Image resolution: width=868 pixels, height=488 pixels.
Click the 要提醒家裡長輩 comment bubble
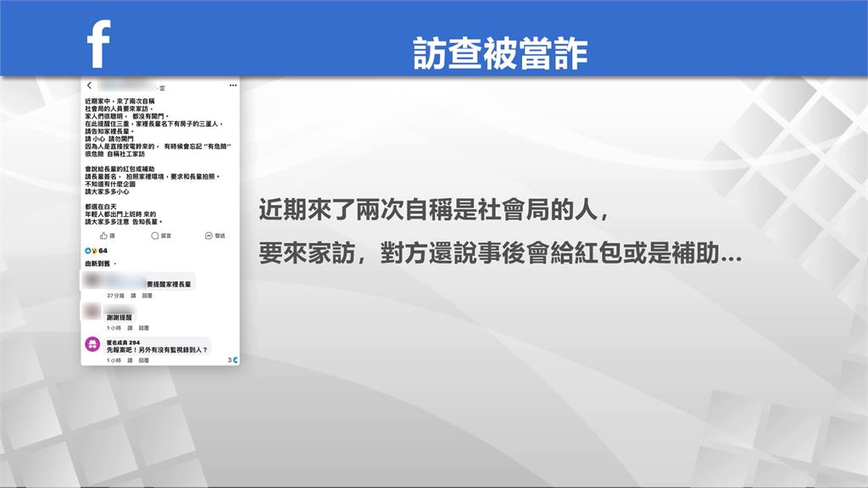click(169, 283)
